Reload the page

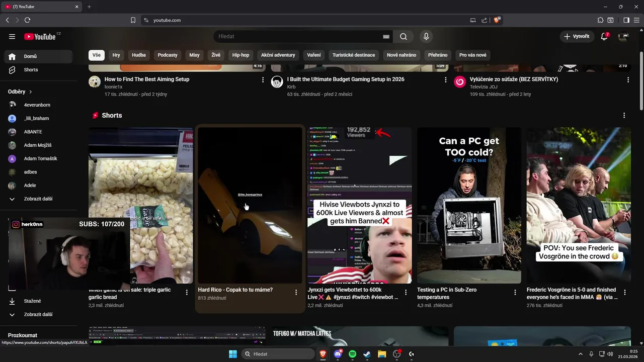click(27, 20)
